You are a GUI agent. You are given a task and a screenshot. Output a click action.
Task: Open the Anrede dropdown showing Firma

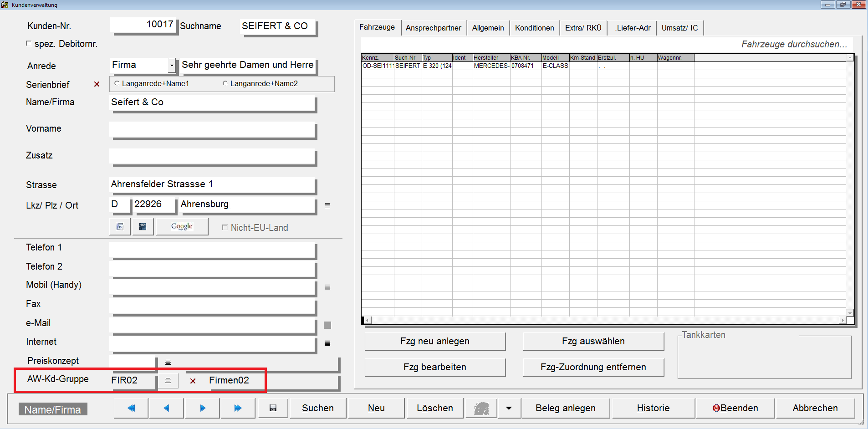pyautogui.click(x=171, y=66)
